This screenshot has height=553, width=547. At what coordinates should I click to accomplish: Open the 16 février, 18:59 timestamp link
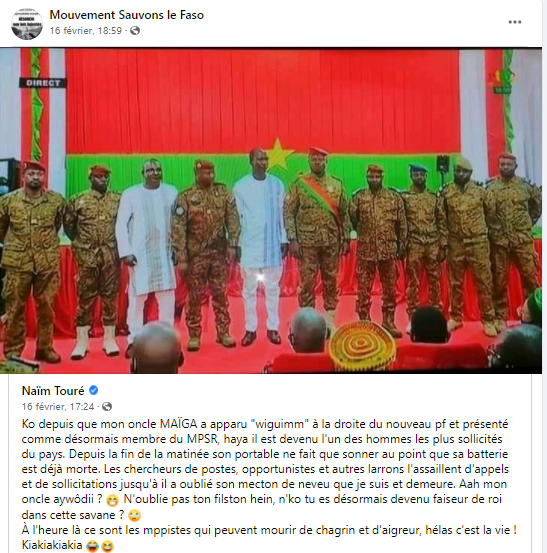pos(86,31)
